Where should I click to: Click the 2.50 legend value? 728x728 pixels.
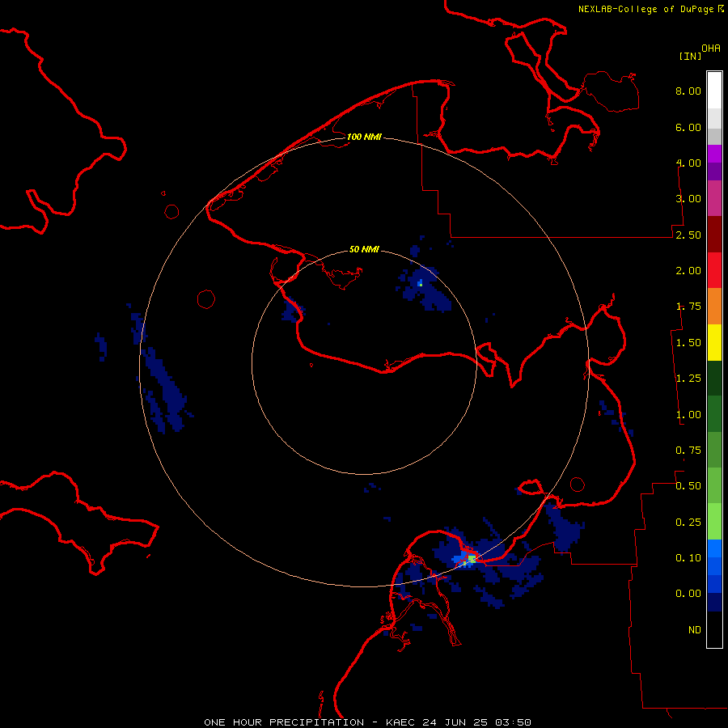pos(688,235)
